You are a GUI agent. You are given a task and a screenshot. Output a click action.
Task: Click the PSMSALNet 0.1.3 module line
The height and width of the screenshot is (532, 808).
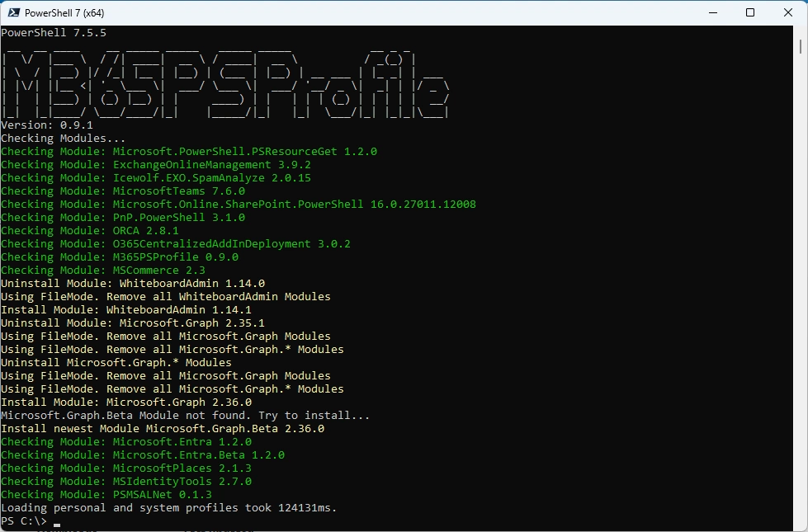coord(106,495)
